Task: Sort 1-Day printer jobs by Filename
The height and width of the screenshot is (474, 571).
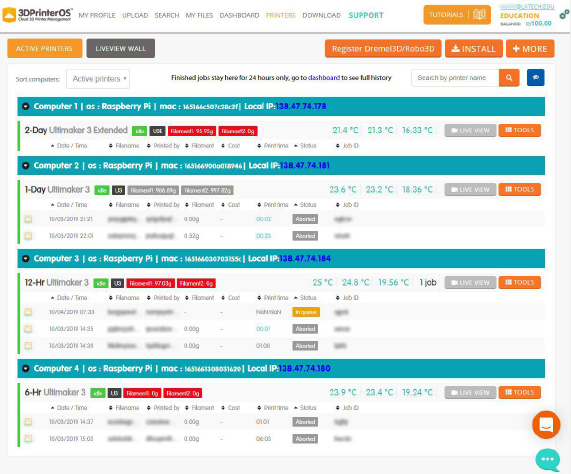Action: pos(124,205)
